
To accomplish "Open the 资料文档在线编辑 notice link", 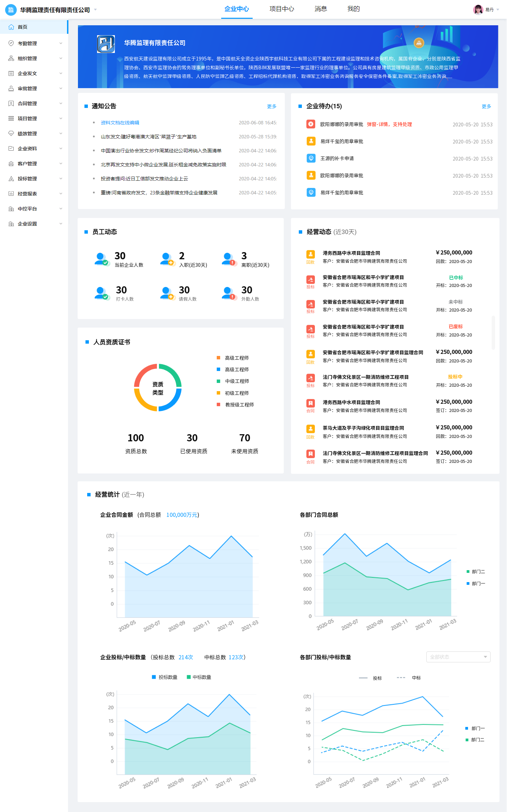I will pyautogui.click(x=120, y=123).
